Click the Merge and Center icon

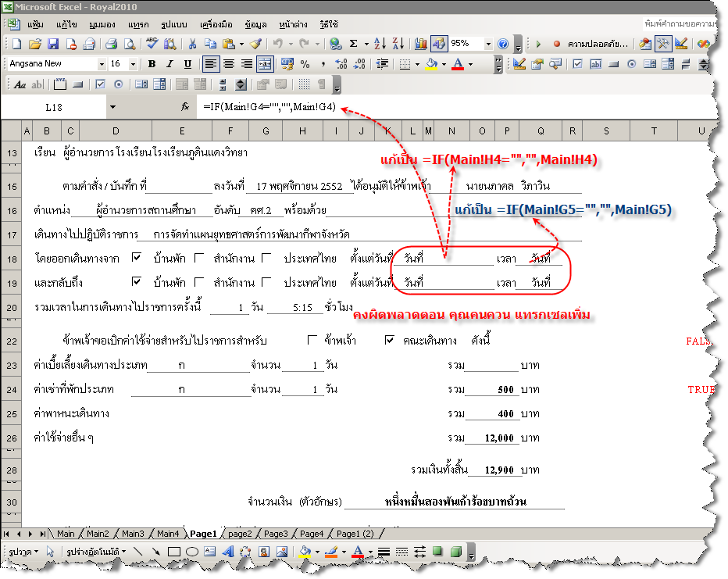265,64
